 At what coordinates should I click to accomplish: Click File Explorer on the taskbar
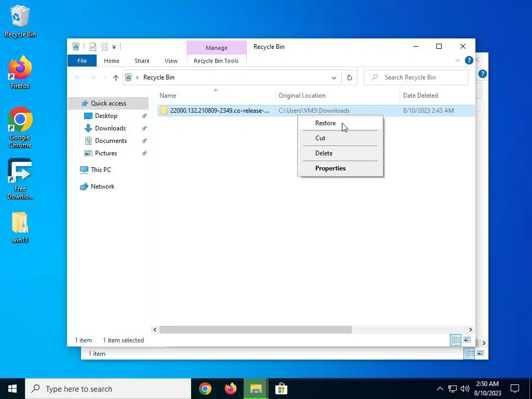coord(256,389)
